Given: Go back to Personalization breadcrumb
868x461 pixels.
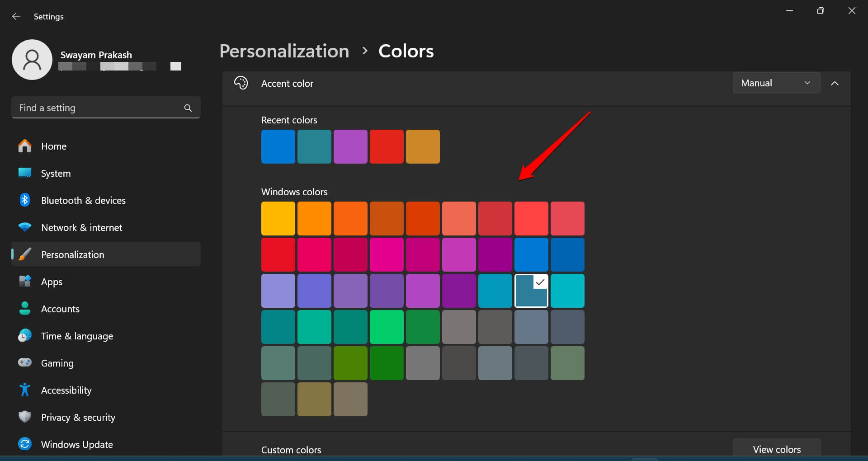Looking at the screenshot, I should click(x=284, y=51).
